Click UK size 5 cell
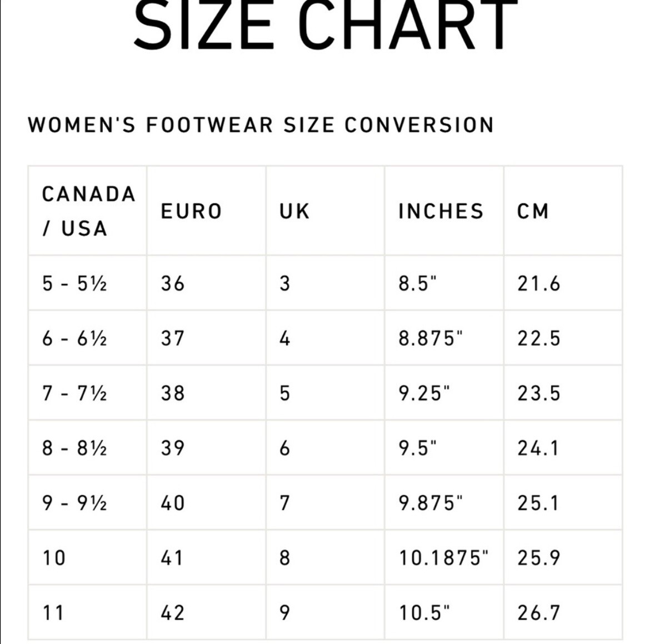The image size is (650, 644). point(326,393)
